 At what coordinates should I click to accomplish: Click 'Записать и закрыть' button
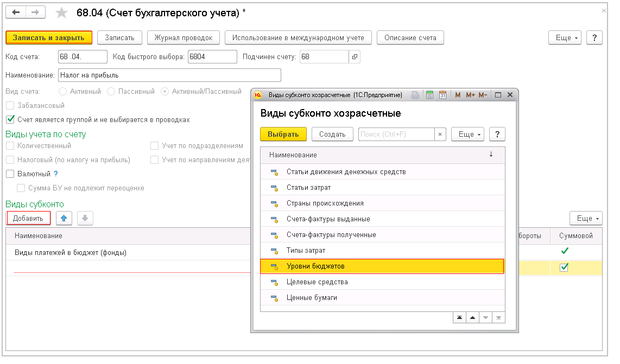(x=49, y=37)
